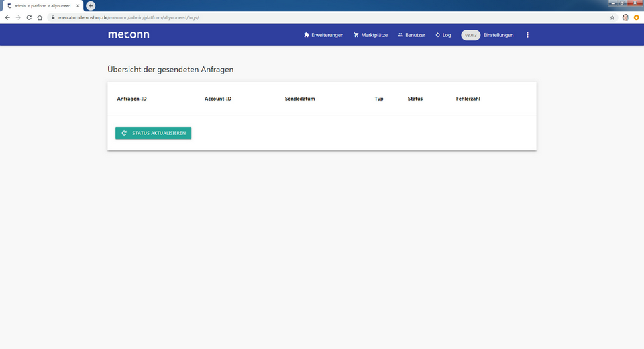644x349 pixels.
Task: Go to browser home page icon
Action: point(40,17)
